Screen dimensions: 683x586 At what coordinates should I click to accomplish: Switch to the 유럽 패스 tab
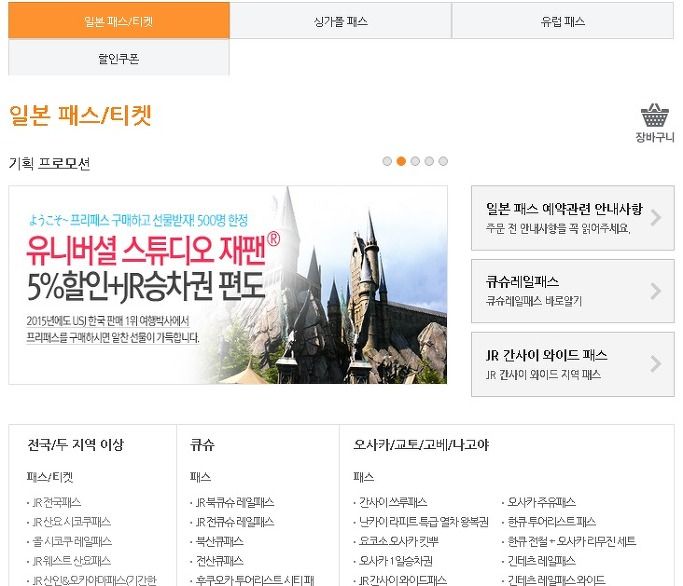563,20
